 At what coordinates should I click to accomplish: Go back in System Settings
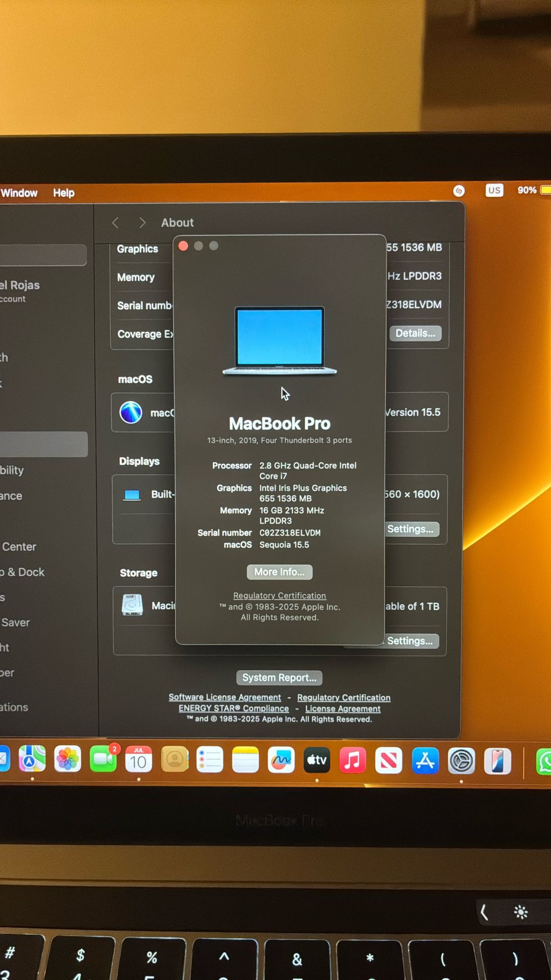tap(115, 223)
